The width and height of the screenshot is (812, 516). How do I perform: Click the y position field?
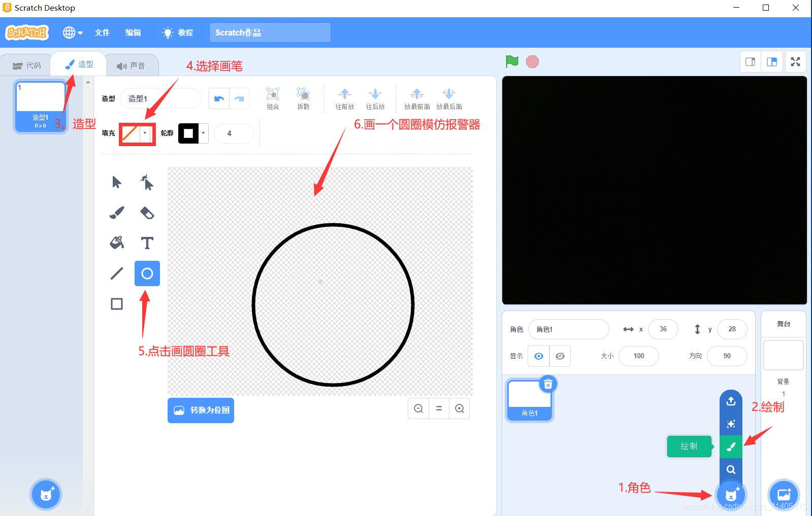732,329
